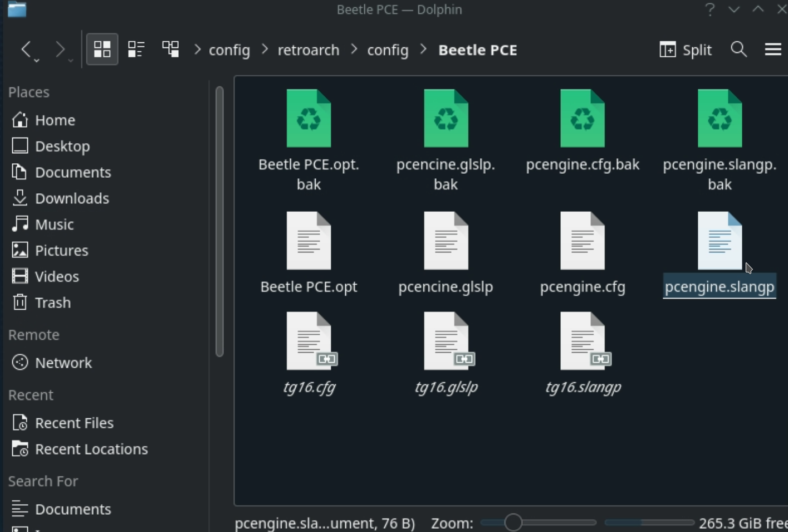This screenshot has height=532, width=788.
Task: Switch to the Details tree view mode
Action: [x=170, y=49]
